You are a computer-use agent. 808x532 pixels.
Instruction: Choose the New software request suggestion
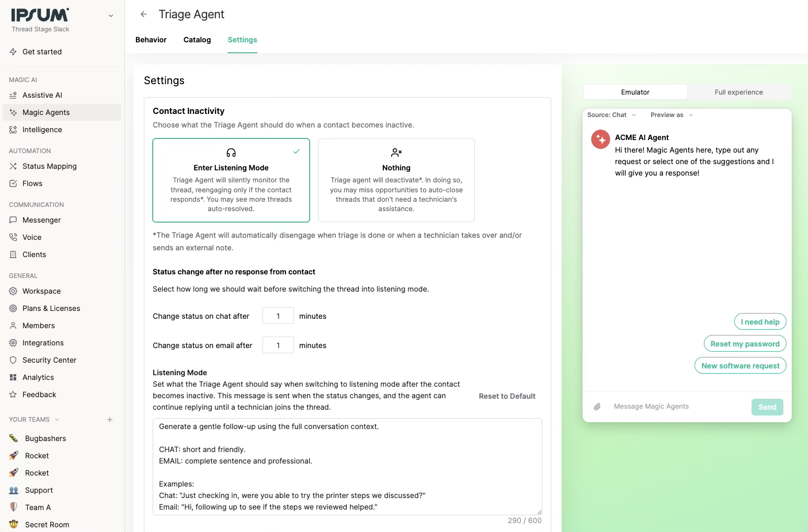click(740, 366)
